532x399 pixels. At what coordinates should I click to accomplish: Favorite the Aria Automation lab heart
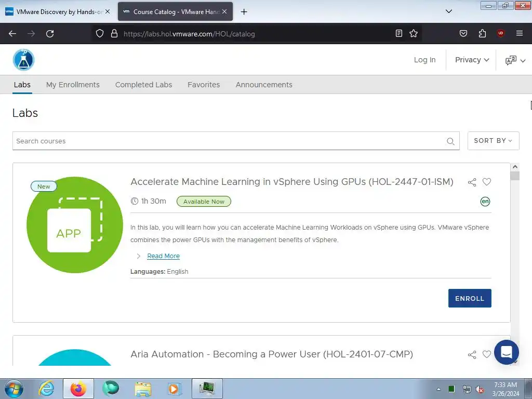[486, 354]
